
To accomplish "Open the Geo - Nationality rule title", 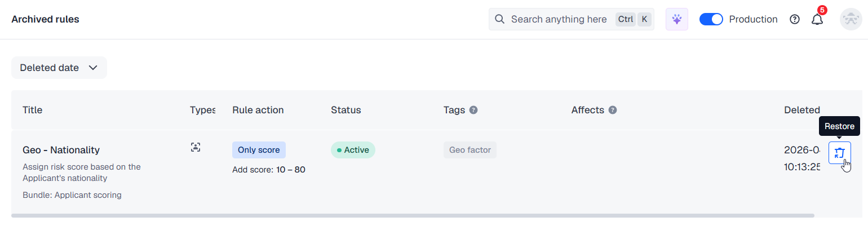I will [x=61, y=150].
